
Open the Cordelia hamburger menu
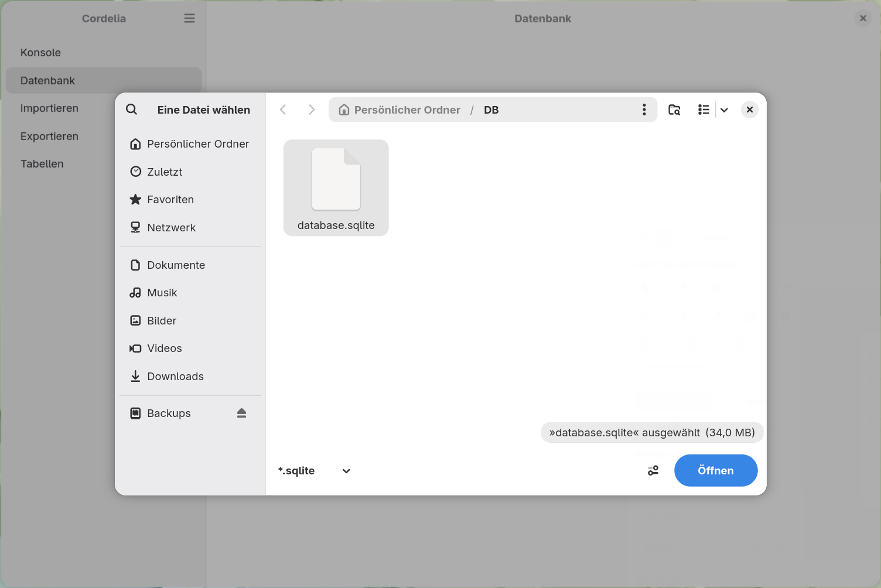(x=190, y=18)
